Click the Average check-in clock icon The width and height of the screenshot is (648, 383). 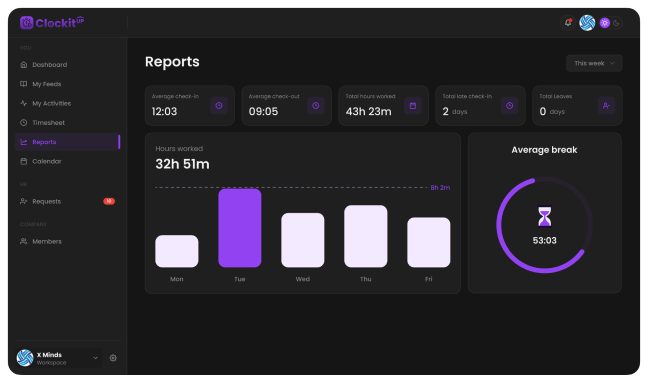pos(219,106)
